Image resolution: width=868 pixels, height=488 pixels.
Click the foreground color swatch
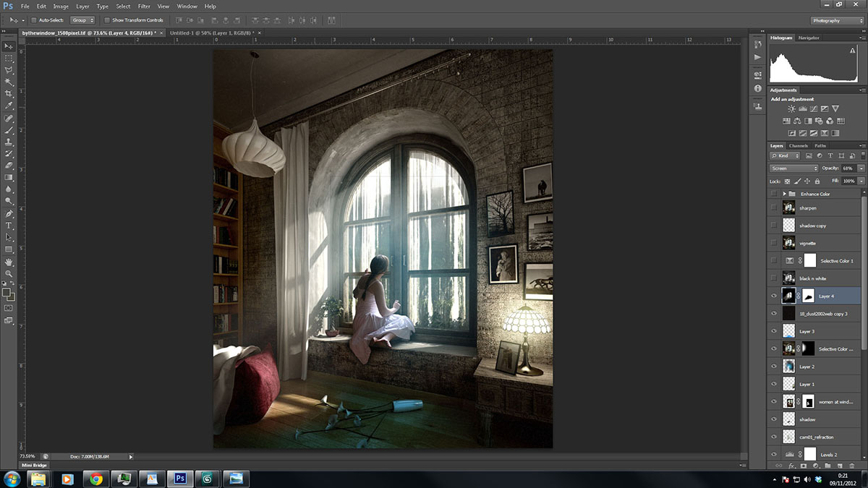click(x=7, y=293)
